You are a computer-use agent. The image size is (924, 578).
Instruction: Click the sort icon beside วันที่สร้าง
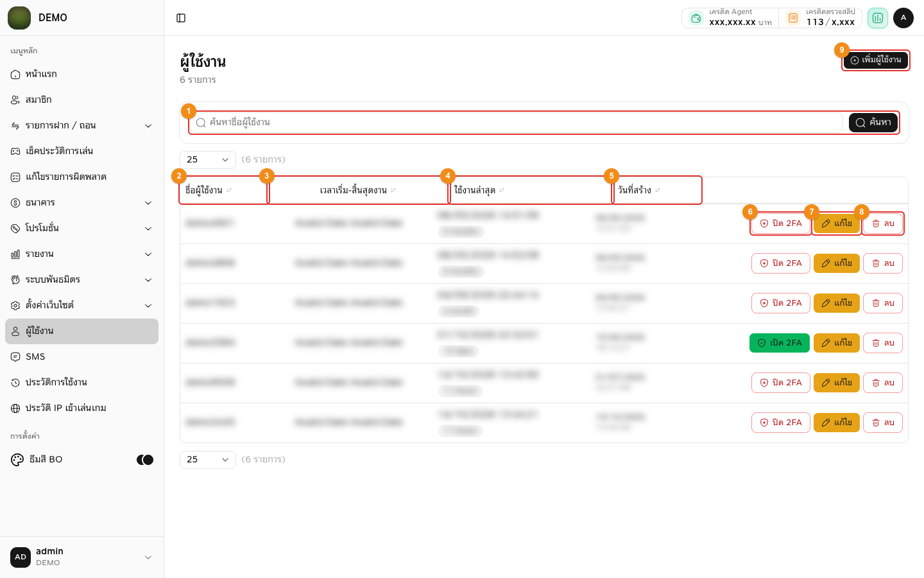tap(658, 190)
